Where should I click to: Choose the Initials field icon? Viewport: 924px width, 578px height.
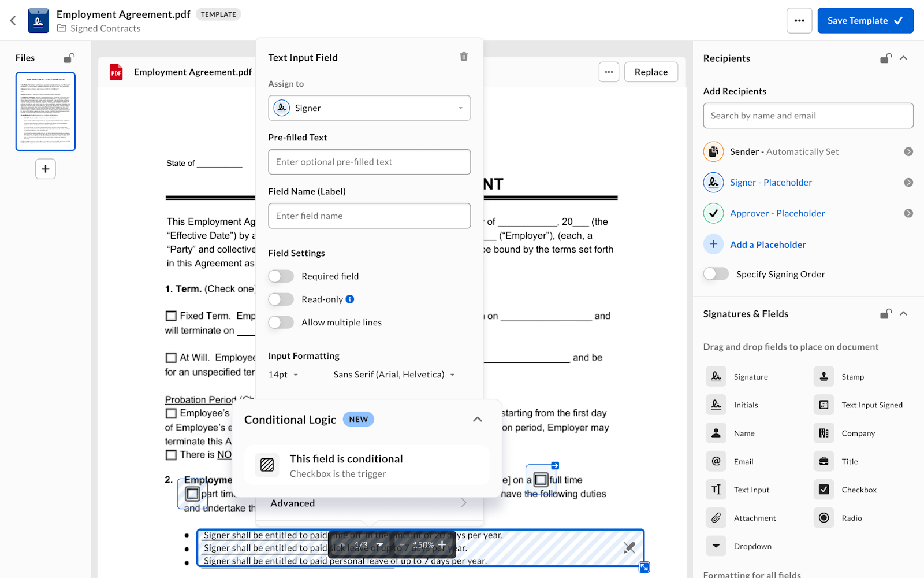[716, 405]
